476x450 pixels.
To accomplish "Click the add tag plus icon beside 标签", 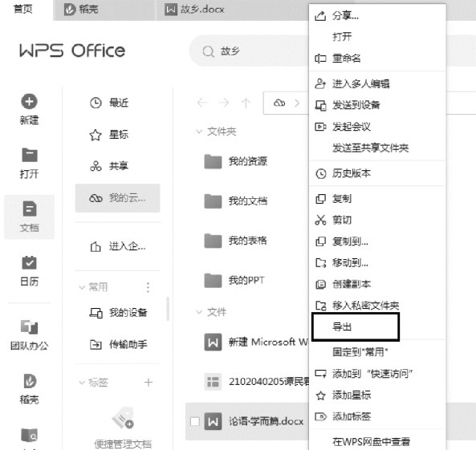I will (x=148, y=383).
